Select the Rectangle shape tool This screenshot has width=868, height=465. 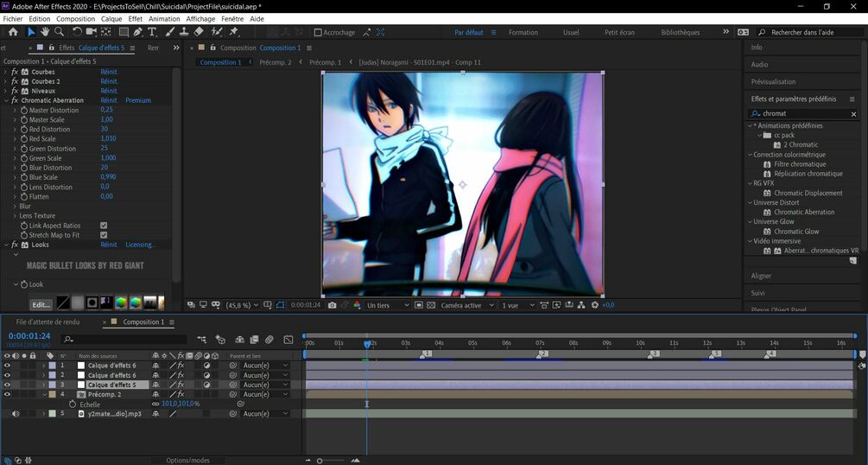[124, 32]
